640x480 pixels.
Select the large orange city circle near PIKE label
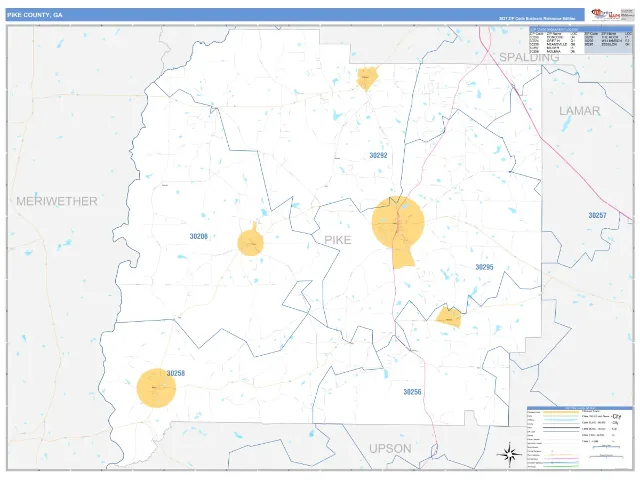pos(398,223)
